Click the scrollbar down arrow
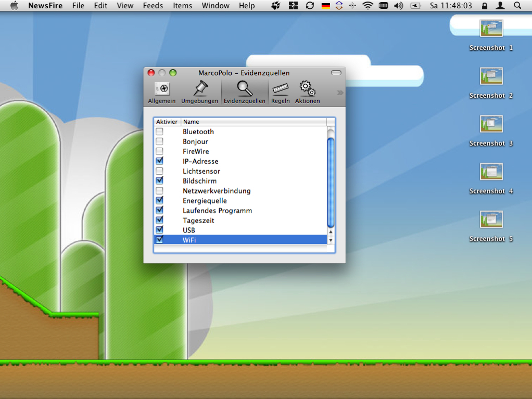The image size is (532, 399). pos(331,240)
